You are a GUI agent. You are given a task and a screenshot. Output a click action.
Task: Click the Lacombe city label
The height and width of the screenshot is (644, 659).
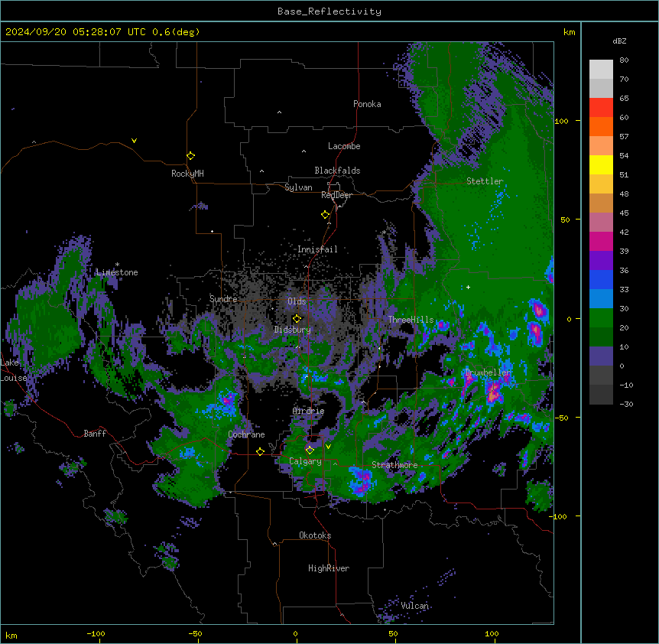click(x=344, y=146)
